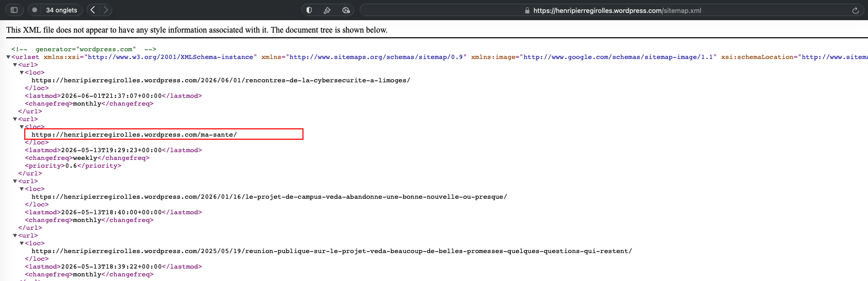Click lastmod value 2026-06-01T21:37:07+00:00
The image size is (868, 281).
click(x=111, y=96)
